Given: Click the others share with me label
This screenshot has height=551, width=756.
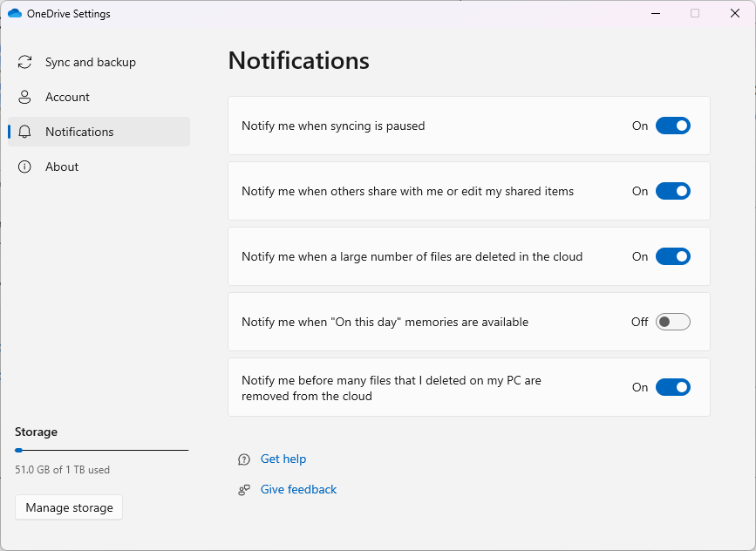Looking at the screenshot, I should point(408,192).
